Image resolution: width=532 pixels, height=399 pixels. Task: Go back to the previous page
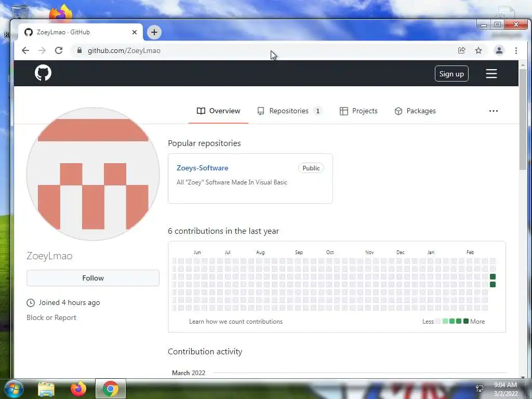pos(25,50)
